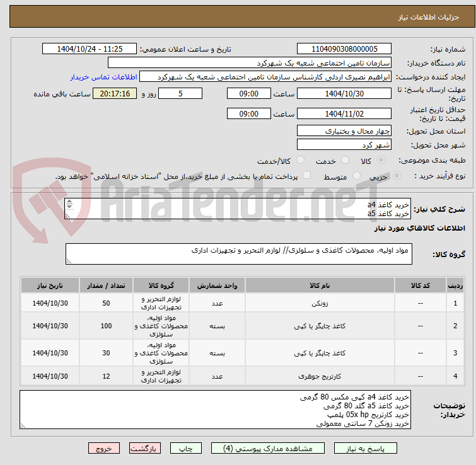Screen dimensions: 476x465
Task: Click the announcement date field 1404/10/24 - 11:25
Action: pyautogui.click(x=90, y=49)
